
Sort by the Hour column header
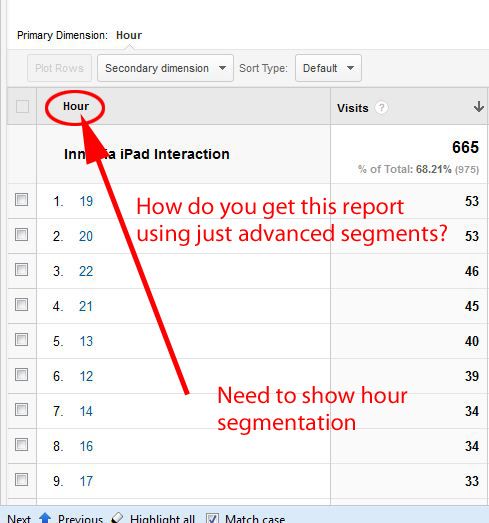click(76, 106)
